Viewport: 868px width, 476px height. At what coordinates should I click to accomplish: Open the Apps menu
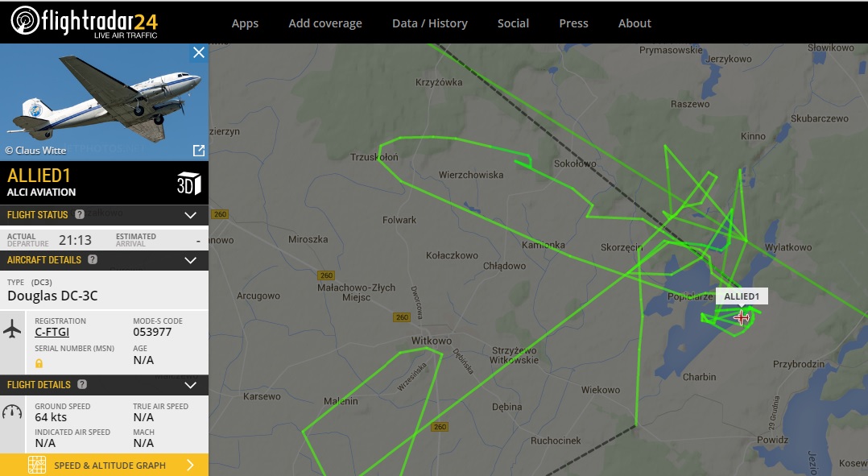point(246,23)
